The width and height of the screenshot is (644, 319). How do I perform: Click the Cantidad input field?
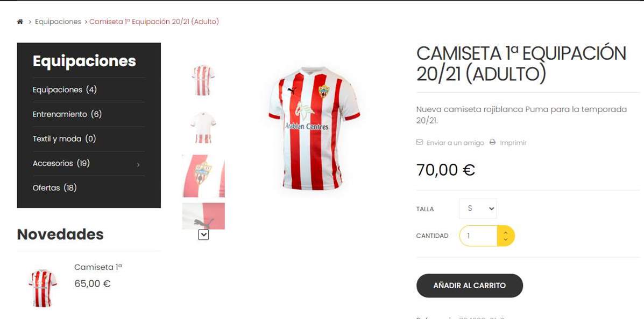(x=478, y=236)
